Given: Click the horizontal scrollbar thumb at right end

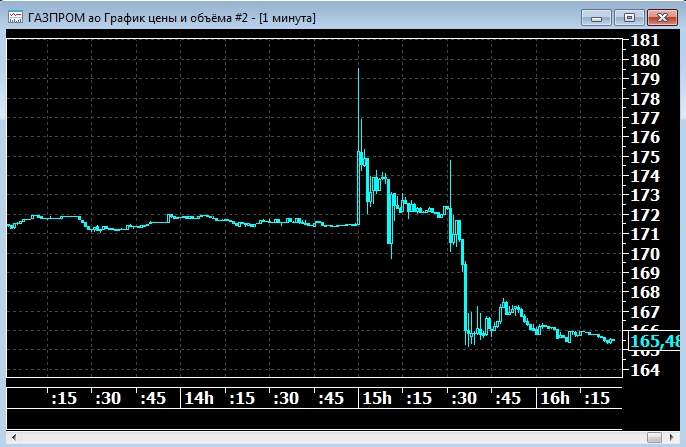Looking at the screenshot, I should pyautogui.click(x=653, y=438).
